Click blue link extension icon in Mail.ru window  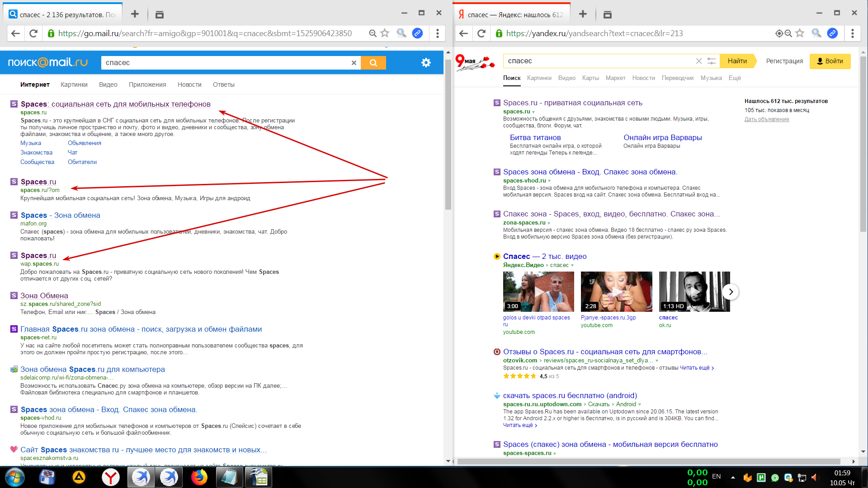[x=417, y=33]
